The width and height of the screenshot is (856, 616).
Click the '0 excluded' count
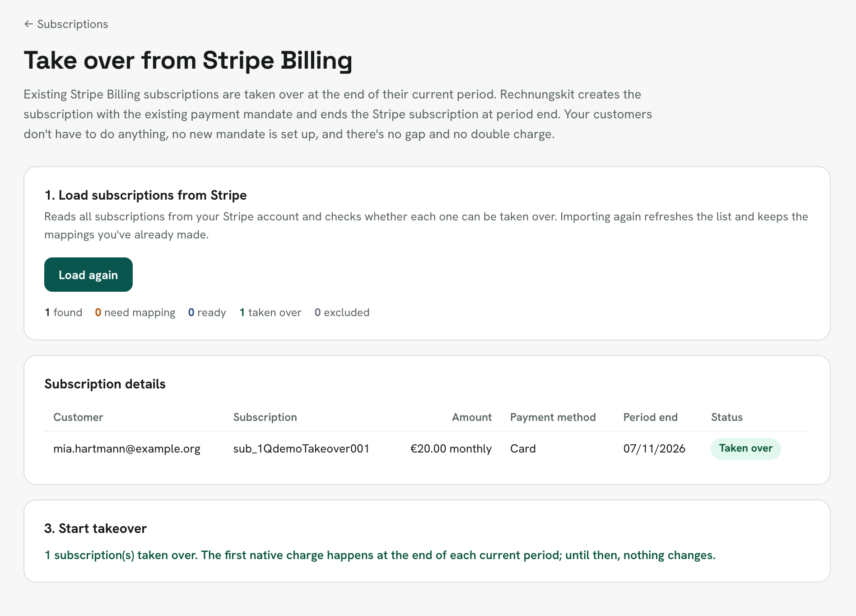tap(342, 313)
